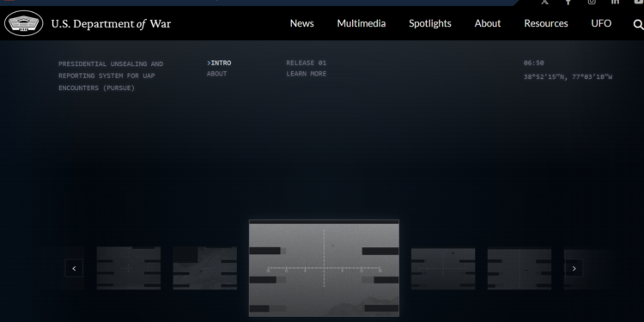
Task: Select thumbnail with dark block in corner
Action: (x=205, y=268)
